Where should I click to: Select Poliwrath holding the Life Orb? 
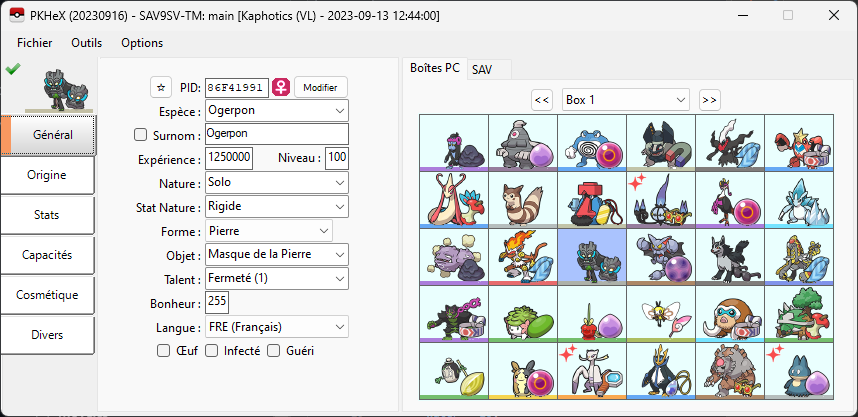pyautogui.click(x=592, y=143)
